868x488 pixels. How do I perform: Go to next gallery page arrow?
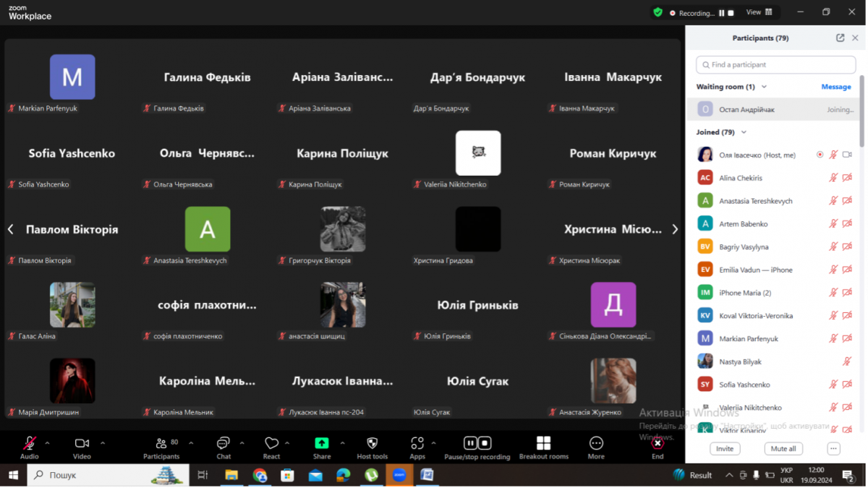(675, 229)
